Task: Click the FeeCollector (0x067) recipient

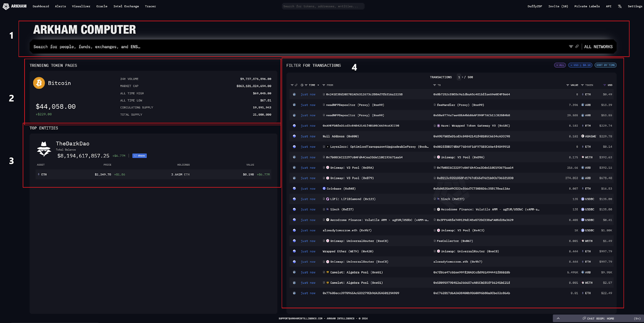Action: tap(455, 241)
